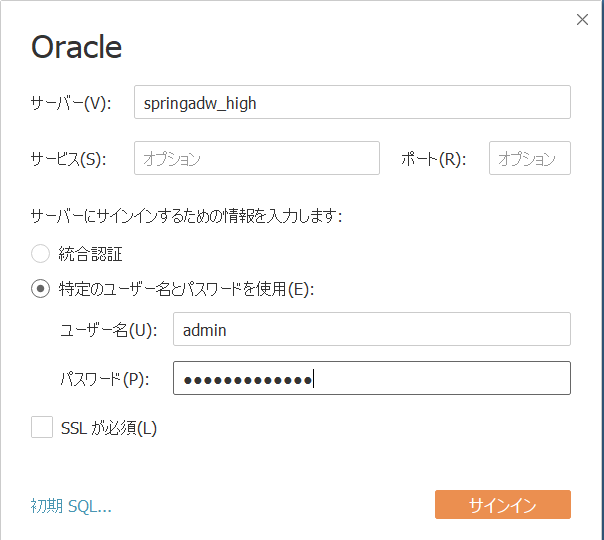Screen dimensions: 604x540
Task: Click the サービス(S): label
Action: pos(68,159)
